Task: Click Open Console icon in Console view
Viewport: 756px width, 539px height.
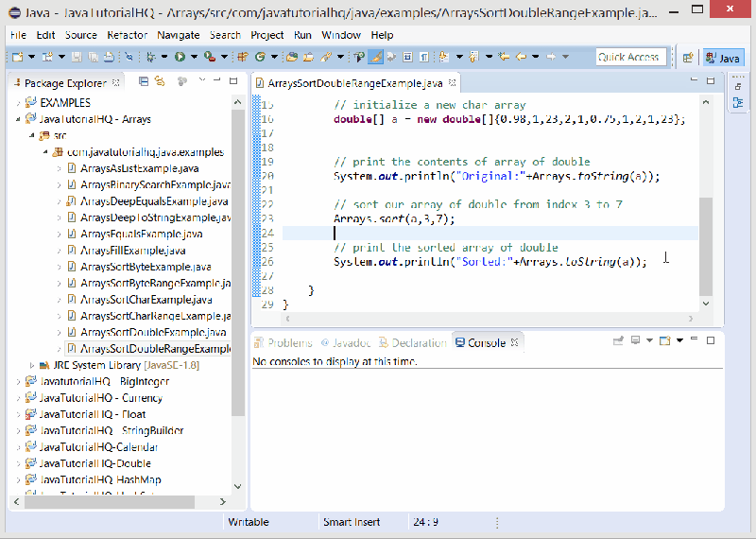Action: (x=665, y=340)
